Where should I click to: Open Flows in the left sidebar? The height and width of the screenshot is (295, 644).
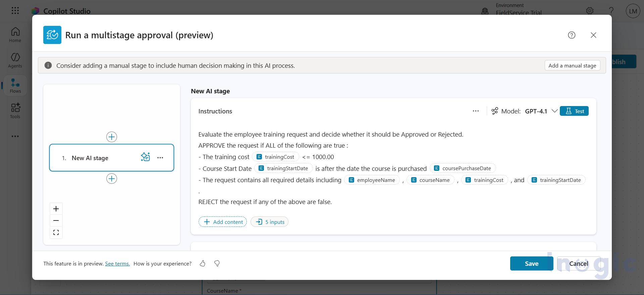(15, 86)
